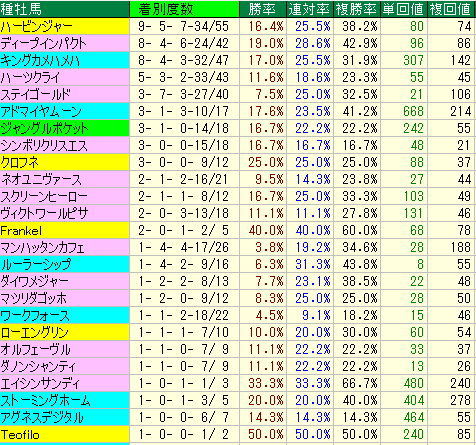Click the 42.9% show rate cell
The height and width of the screenshot is (445, 476).
[x=360, y=44]
